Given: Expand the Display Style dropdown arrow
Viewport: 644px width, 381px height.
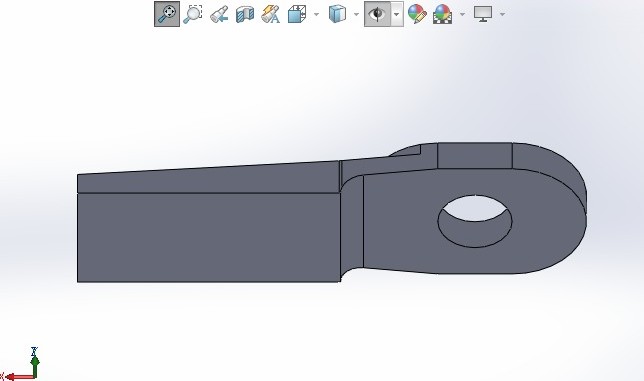Looking at the screenshot, I should [x=356, y=14].
